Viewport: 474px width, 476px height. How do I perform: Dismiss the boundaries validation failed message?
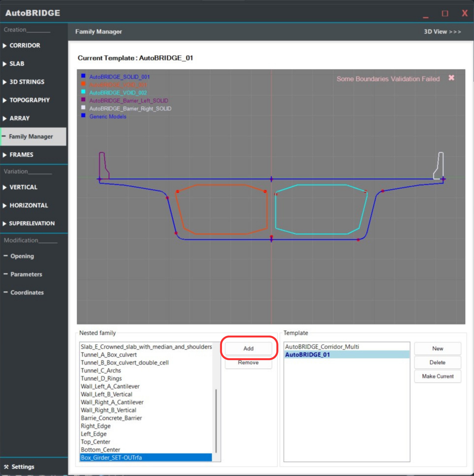[451, 78]
